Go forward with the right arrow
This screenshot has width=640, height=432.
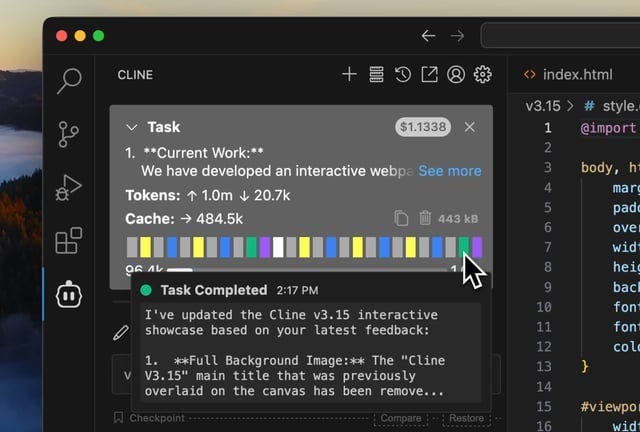pyautogui.click(x=457, y=36)
